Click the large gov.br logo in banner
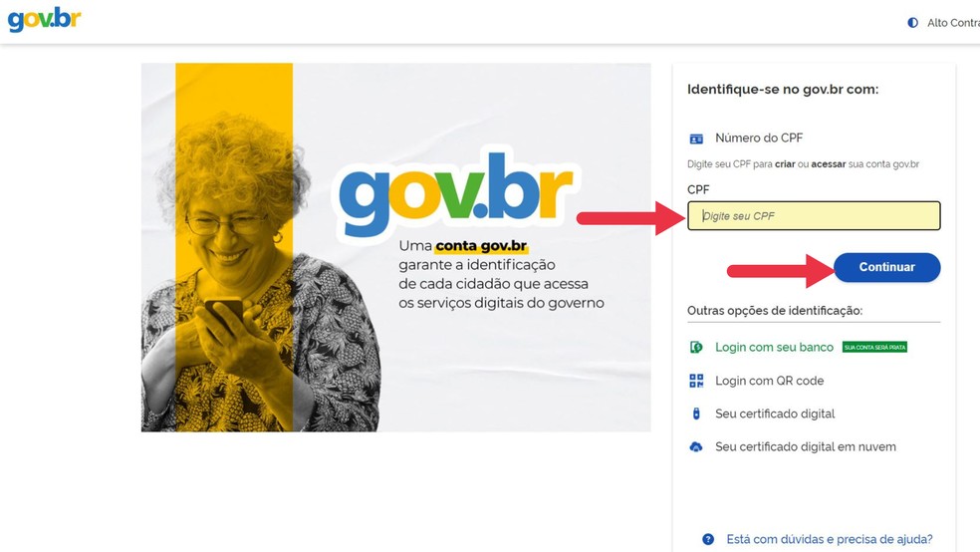Image resolution: width=980 pixels, height=552 pixels. coord(455,192)
